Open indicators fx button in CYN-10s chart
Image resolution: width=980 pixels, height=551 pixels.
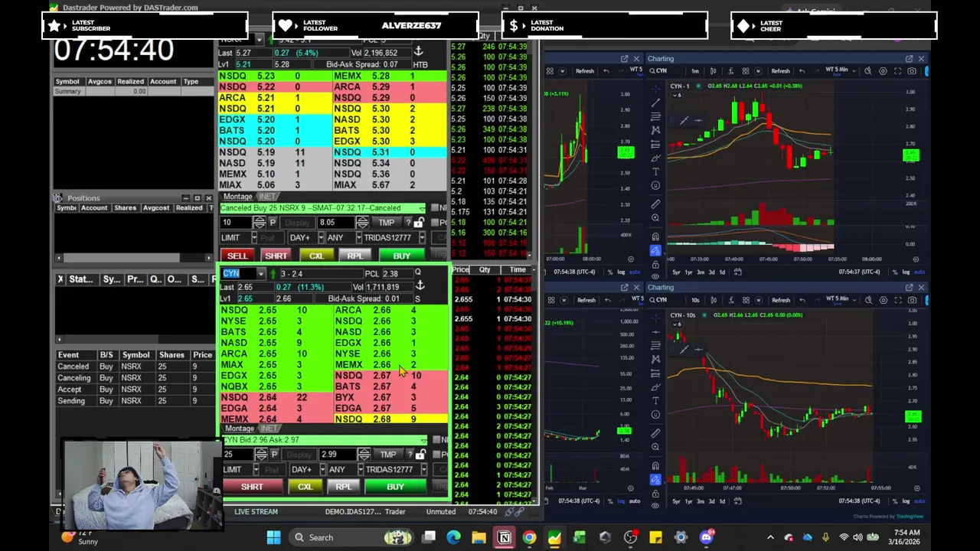pyautogui.click(x=731, y=300)
